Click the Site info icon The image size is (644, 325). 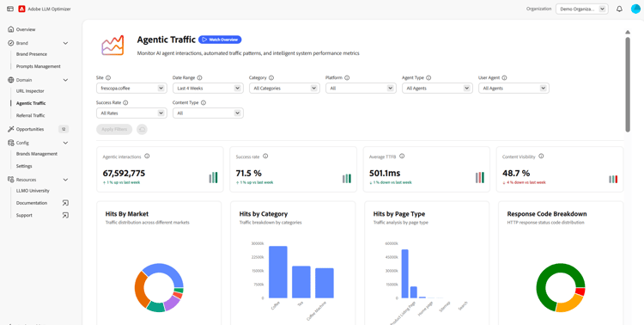coord(108,77)
